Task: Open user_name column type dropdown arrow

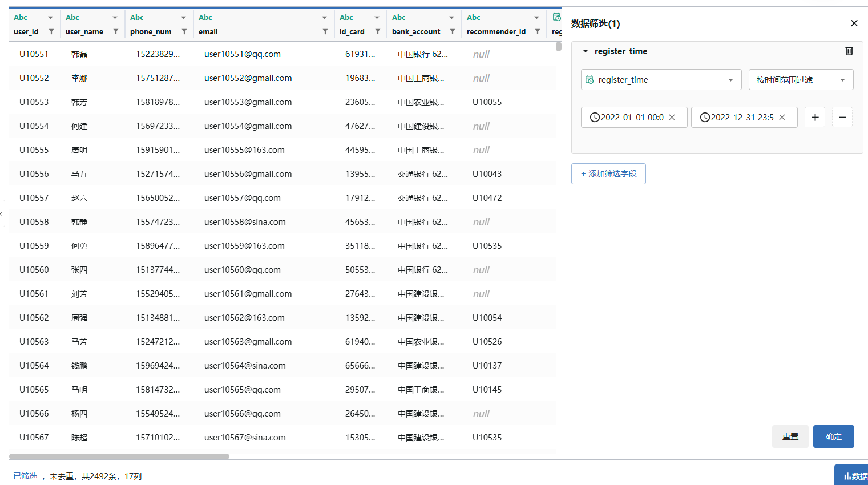Action: (115, 18)
